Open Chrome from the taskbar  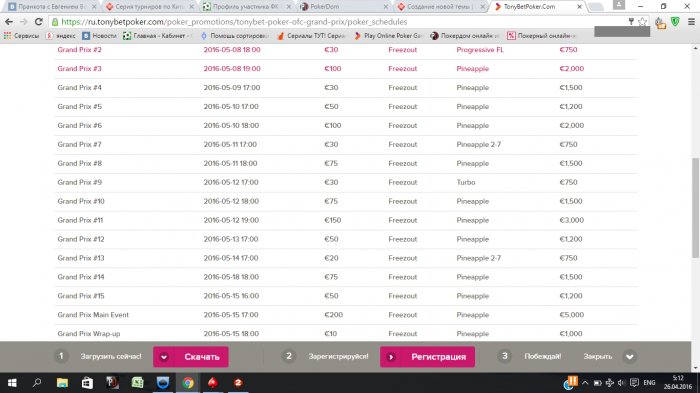coord(188,383)
